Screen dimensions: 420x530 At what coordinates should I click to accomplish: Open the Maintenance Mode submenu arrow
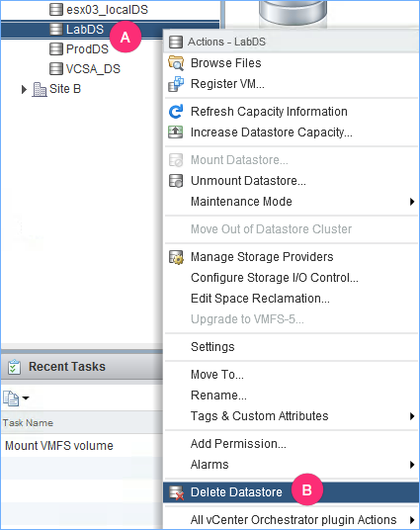point(411,202)
